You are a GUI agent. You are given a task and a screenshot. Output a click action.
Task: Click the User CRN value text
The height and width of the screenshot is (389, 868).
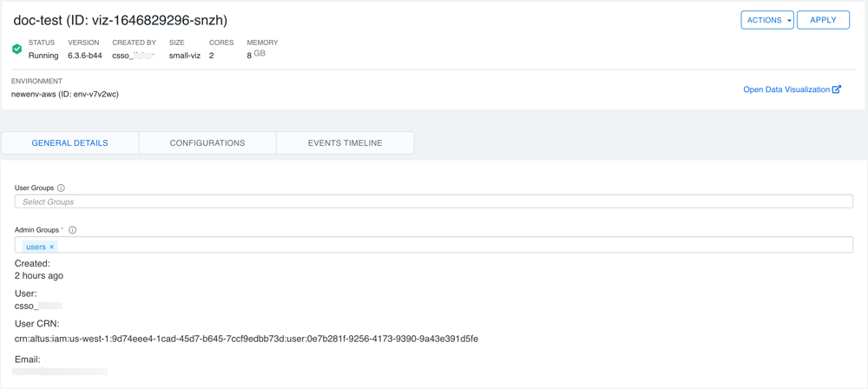click(246, 339)
